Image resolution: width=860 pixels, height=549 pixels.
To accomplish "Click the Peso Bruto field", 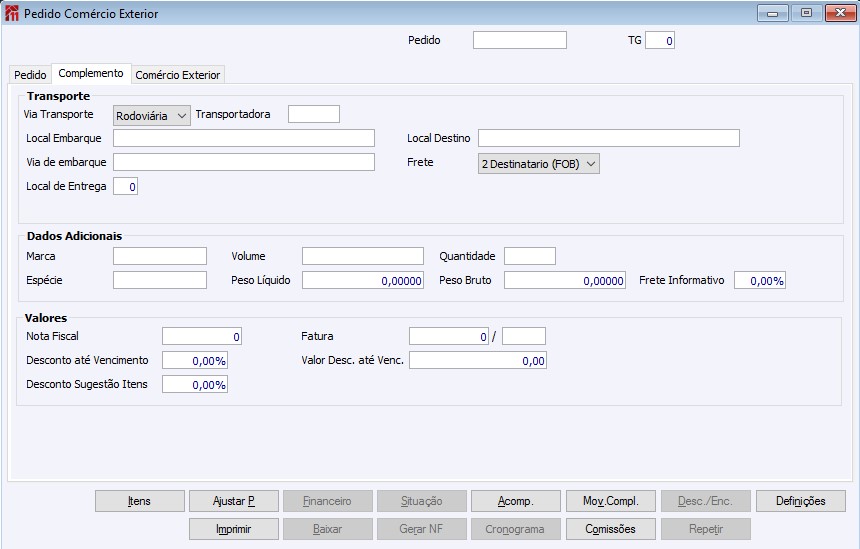I will point(565,280).
